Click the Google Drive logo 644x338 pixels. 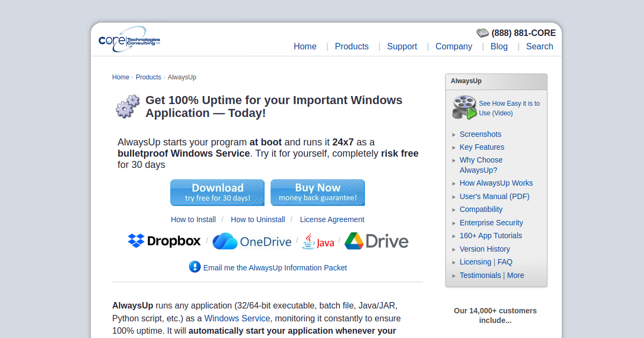tap(376, 241)
